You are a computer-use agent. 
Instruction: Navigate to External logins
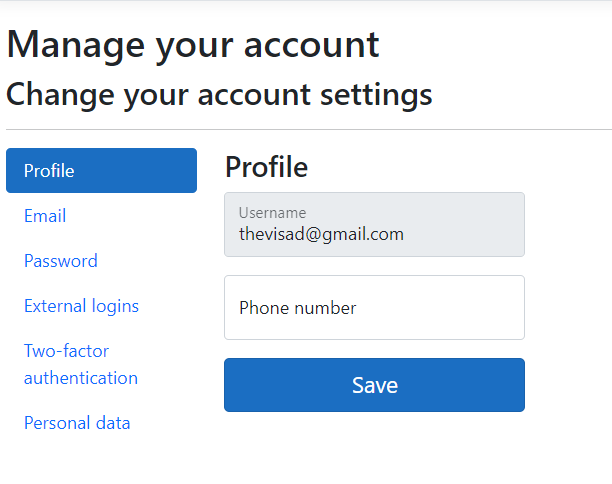point(81,306)
